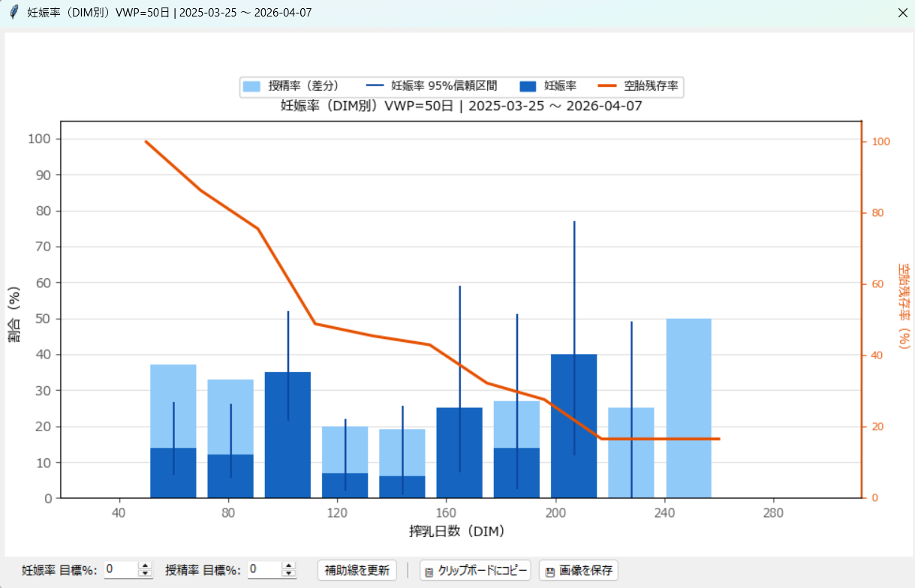The height and width of the screenshot is (588, 915).
Task: Click the 50 tick on the left axis
Action: pyautogui.click(x=44, y=319)
